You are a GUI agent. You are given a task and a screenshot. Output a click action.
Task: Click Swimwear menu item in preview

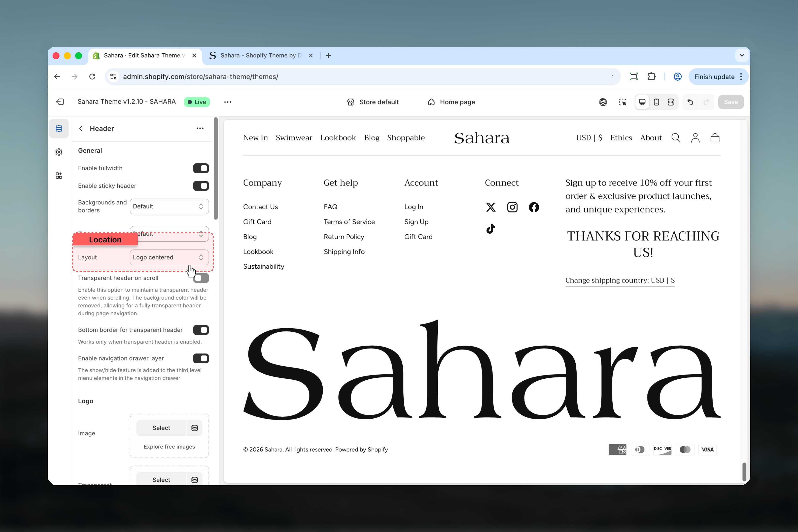(x=294, y=138)
